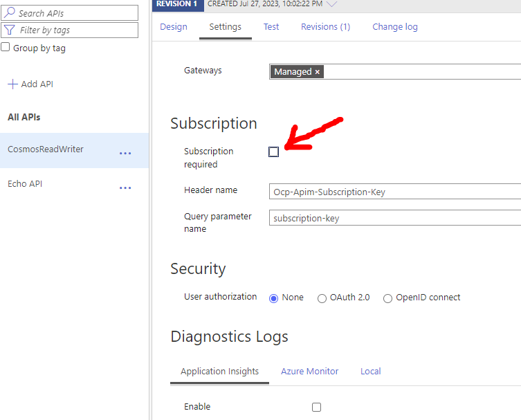Open the Settings tab
Screen dimensions: 521x420
coord(226,26)
